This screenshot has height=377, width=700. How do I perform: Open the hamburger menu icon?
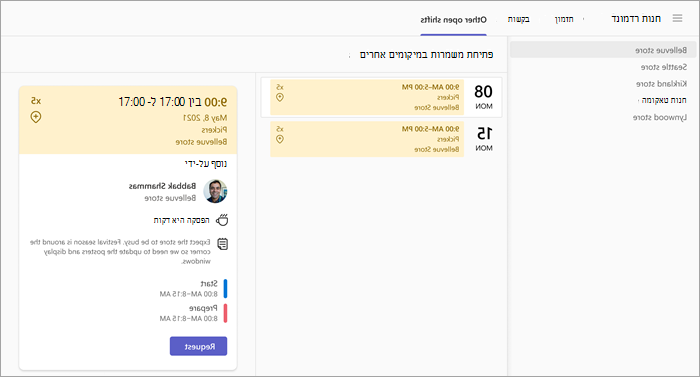(x=677, y=18)
